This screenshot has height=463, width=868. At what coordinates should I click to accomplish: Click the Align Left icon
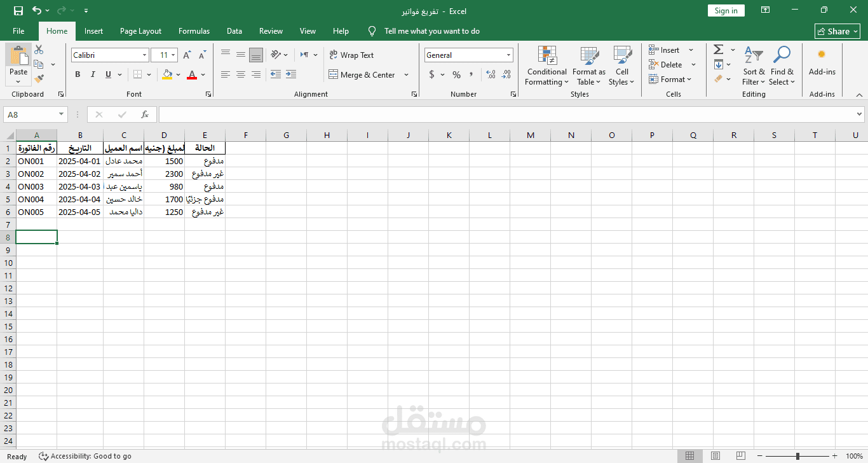226,74
